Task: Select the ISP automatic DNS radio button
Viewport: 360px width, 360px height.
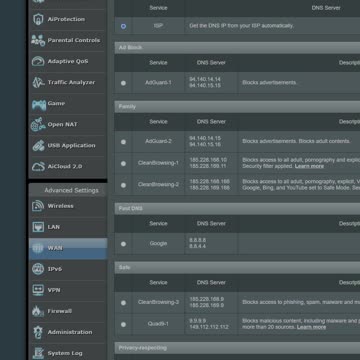Action: point(123,26)
